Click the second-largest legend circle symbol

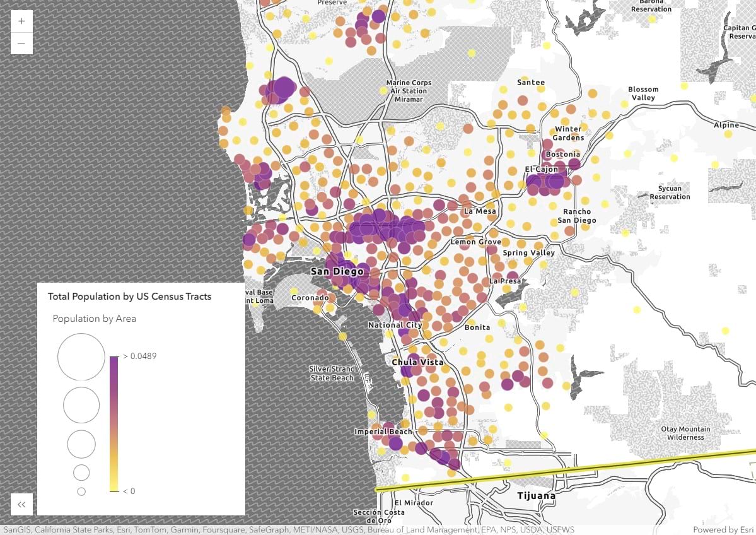pyautogui.click(x=81, y=405)
